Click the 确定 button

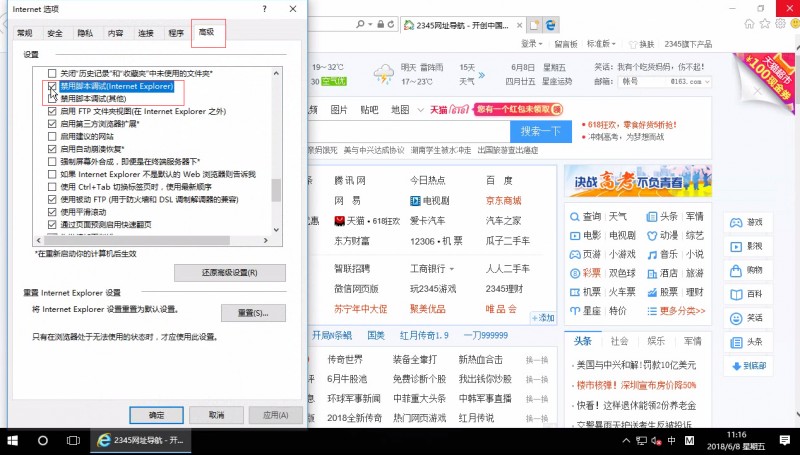click(156, 415)
